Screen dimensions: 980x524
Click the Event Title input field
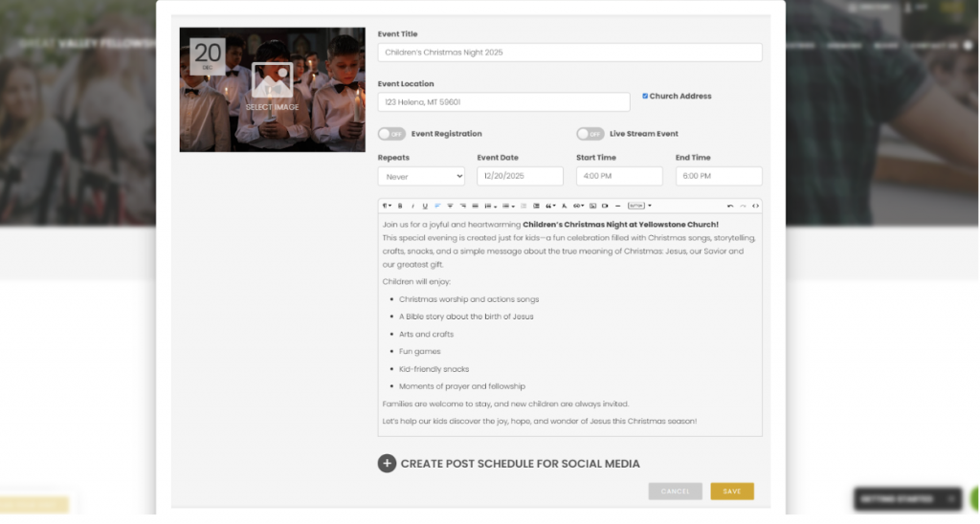click(569, 53)
